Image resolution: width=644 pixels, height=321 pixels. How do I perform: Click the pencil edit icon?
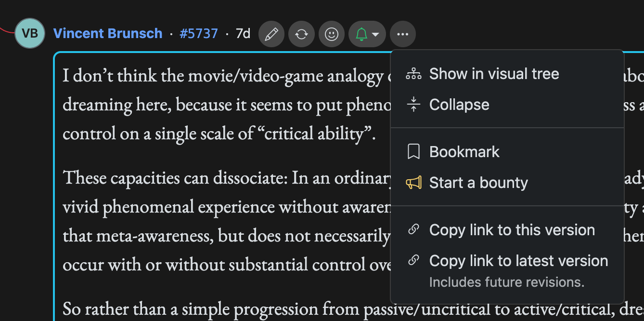tap(271, 34)
